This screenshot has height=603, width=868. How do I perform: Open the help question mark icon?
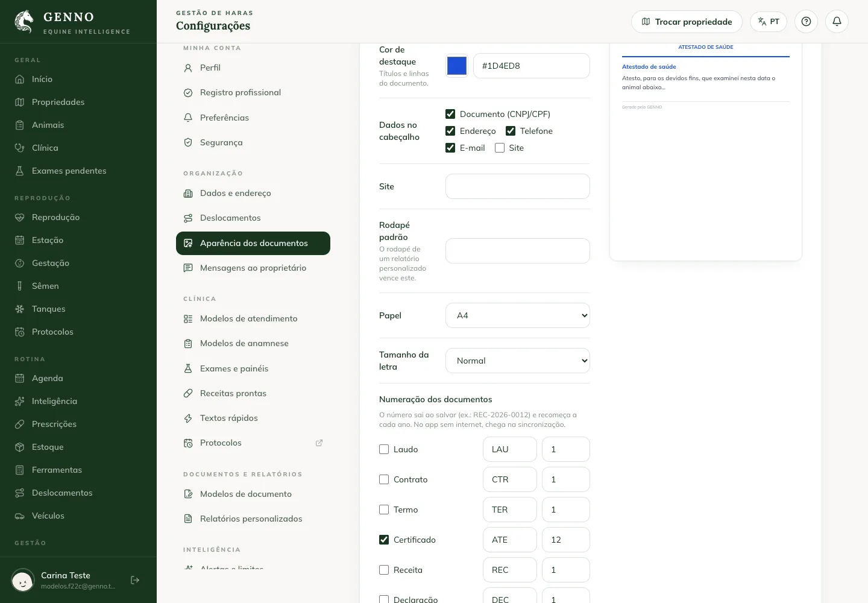tap(806, 22)
